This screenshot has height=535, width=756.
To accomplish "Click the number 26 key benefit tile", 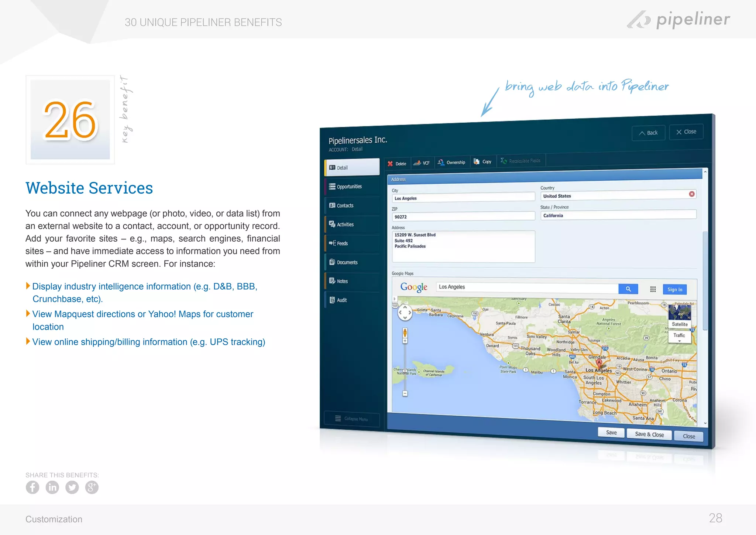I will point(70,120).
